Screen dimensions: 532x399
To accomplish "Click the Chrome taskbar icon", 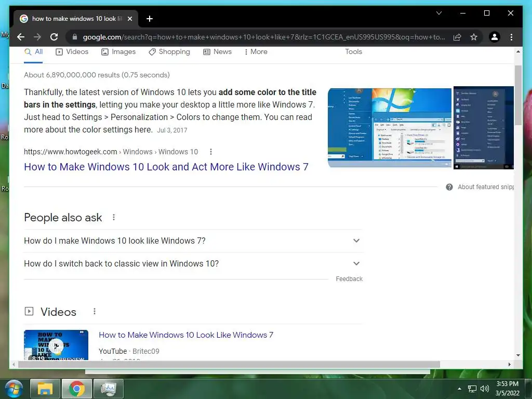I will pyautogui.click(x=77, y=389).
